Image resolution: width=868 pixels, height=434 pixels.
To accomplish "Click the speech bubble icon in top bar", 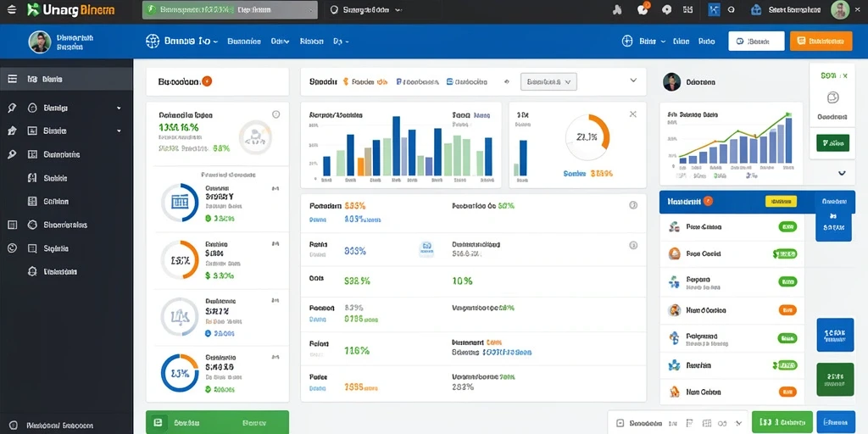I will pos(667,9).
